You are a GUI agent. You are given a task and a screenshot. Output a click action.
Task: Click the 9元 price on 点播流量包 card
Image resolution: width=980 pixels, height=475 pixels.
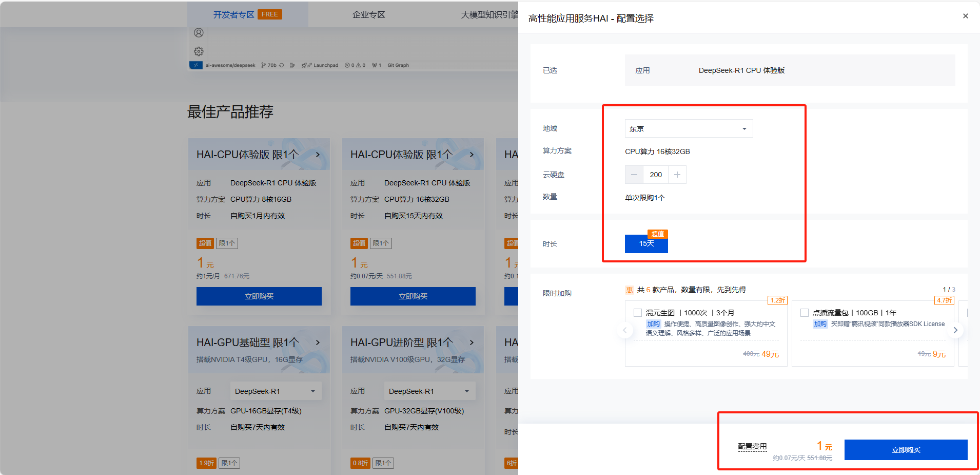tap(939, 354)
